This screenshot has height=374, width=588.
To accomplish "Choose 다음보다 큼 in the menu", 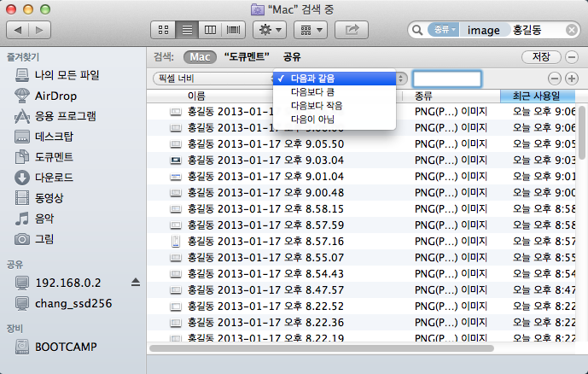I will [335, 92].
